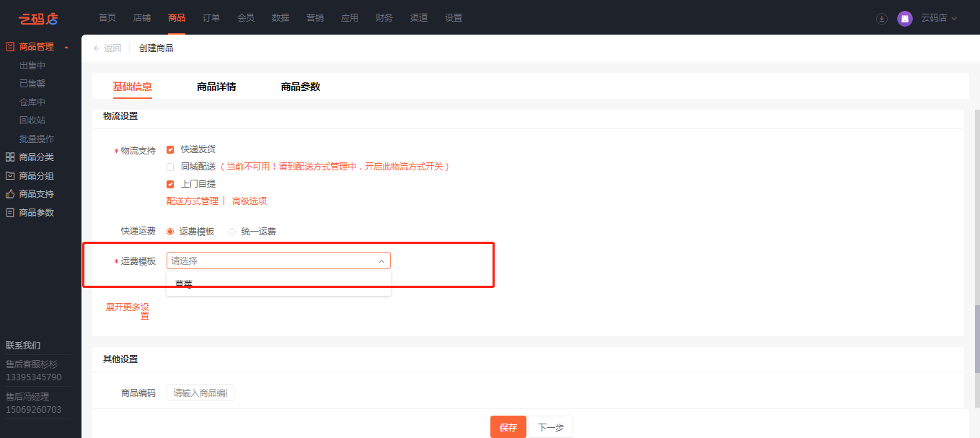Open 仓库中 in the sidebar
The height and width of the screenshot is (438, 980).
pyautogui.click(x=32, y=102)
